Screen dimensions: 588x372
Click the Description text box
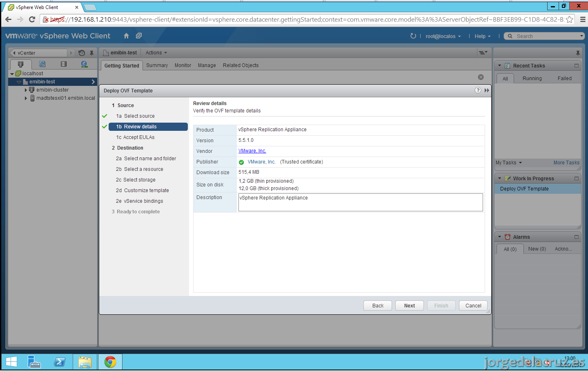click(361, 202)
